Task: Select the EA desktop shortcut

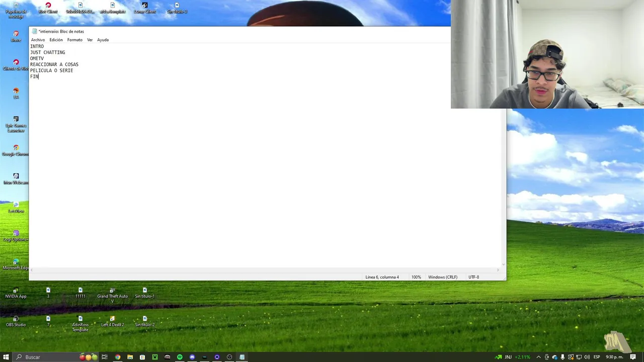Action: 16,94
